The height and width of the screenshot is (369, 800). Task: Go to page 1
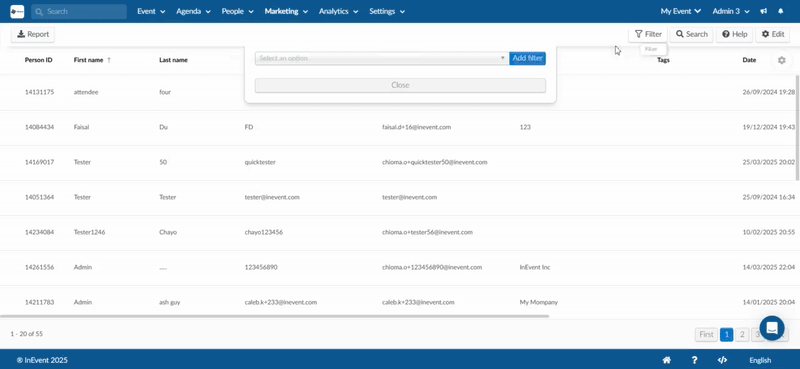click(727, 334)
